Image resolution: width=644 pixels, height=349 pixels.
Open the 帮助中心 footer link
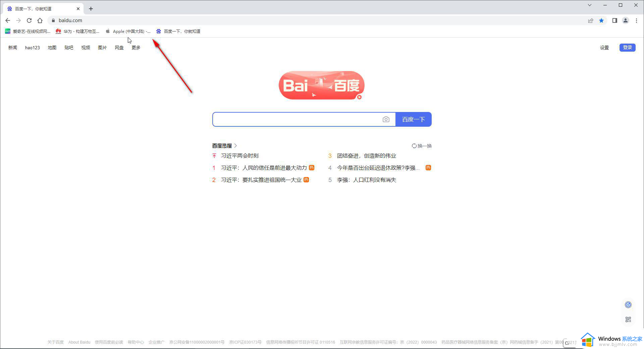136,342
